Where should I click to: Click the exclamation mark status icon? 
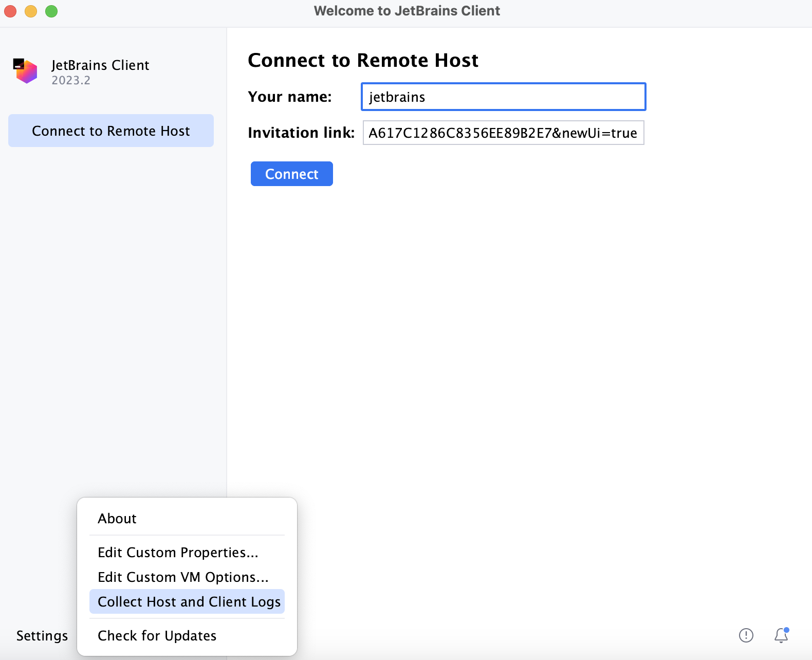pos(746,635)
